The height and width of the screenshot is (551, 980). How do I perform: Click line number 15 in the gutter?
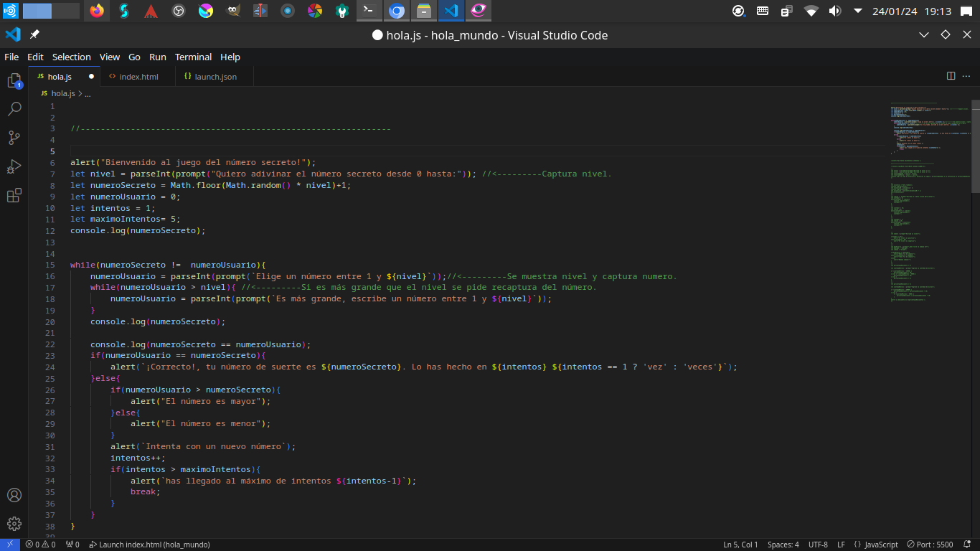point(50,265)
